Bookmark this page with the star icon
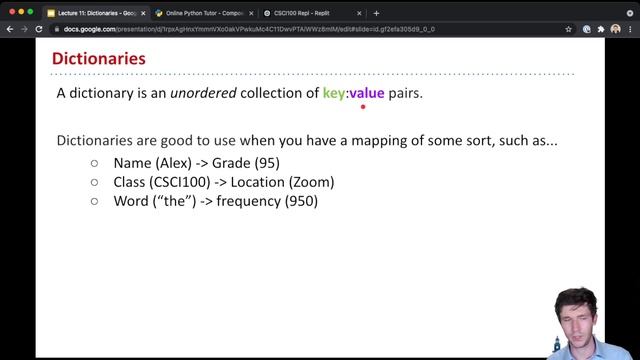Viewport: 640px width, 360px height. pyautogui.click(x=568, y=29)
